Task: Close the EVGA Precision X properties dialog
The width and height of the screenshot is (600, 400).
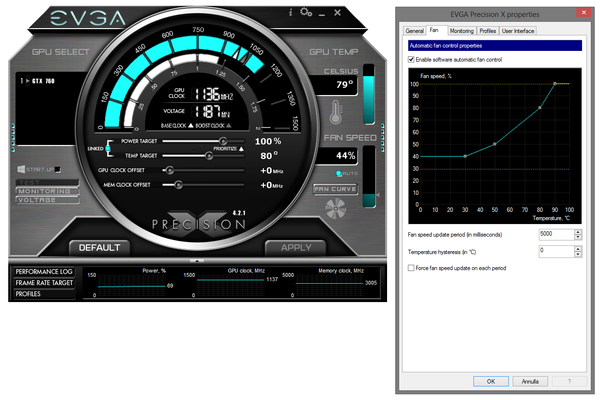Action: pyautogui.click(x=584, y=12)
